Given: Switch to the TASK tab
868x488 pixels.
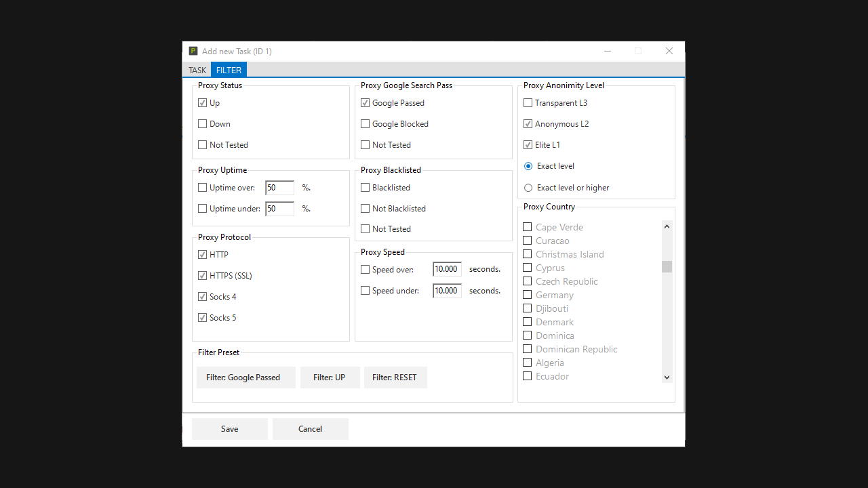Looking at the screenshot, I should pos(197,70).
